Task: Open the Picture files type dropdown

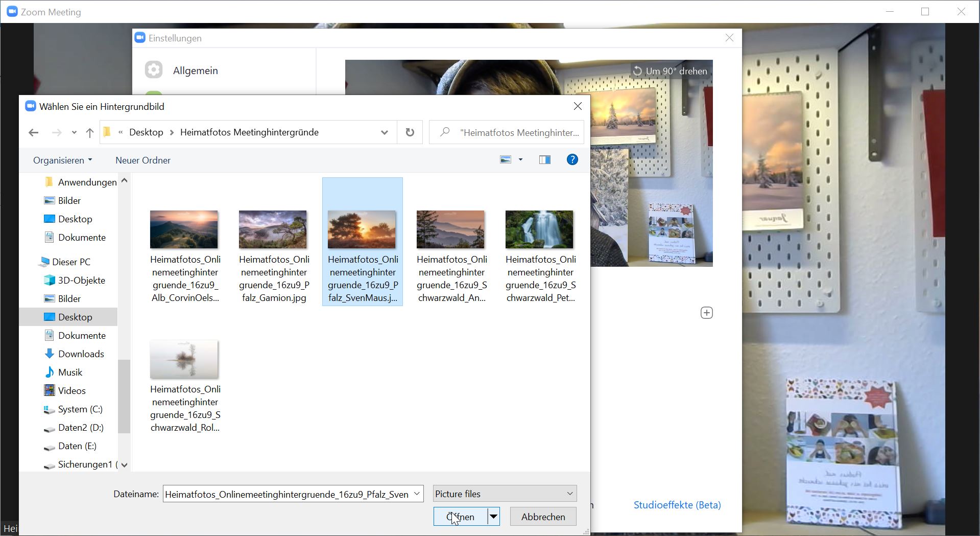Action: 504,494
